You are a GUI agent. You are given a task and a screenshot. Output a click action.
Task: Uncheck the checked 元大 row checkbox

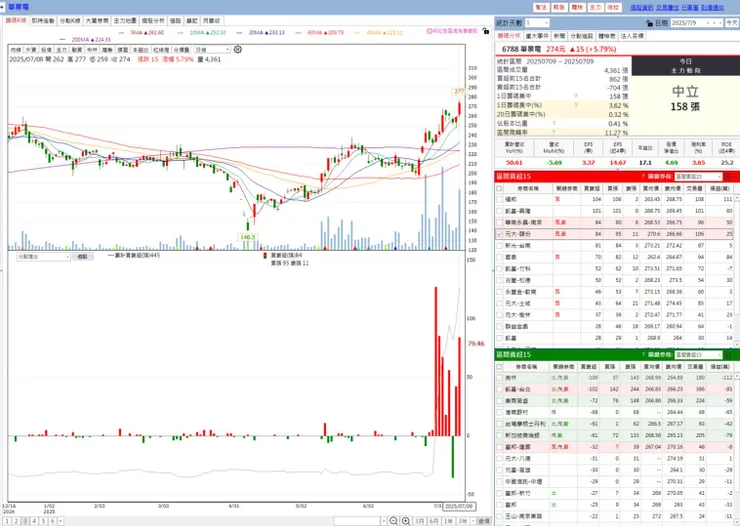tap(499, 234)
